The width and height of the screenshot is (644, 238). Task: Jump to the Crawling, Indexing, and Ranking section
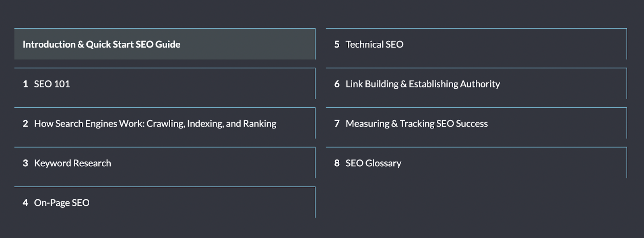pos(211,124)
